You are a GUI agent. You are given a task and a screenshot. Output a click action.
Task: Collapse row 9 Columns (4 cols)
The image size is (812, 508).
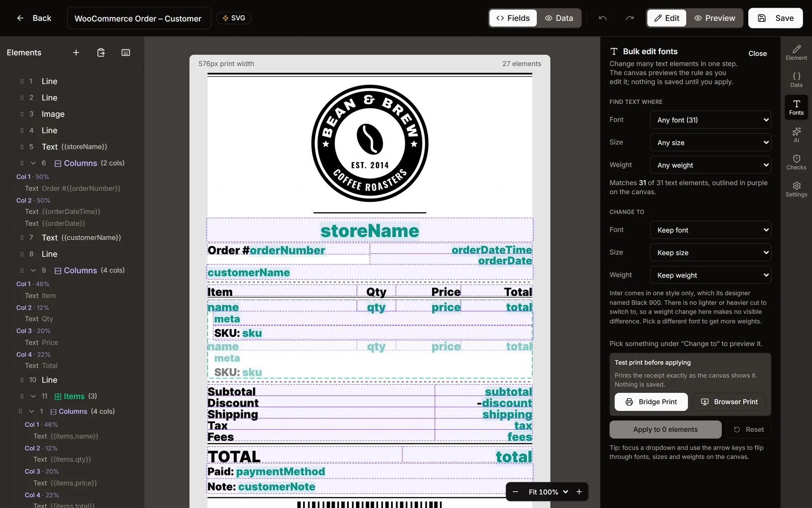pos(33,270)
